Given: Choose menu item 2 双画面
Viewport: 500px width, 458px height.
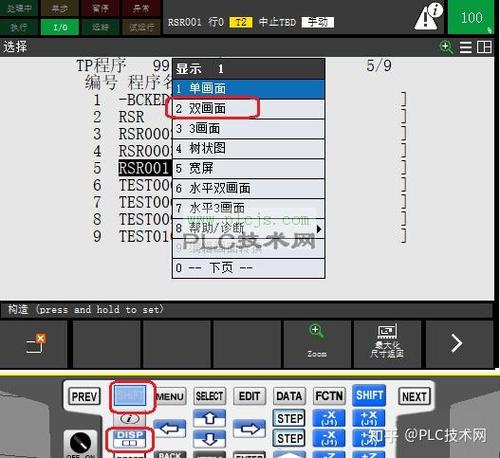Looking at the screenshot, I should pyautogui.click(x=248, y=109).
